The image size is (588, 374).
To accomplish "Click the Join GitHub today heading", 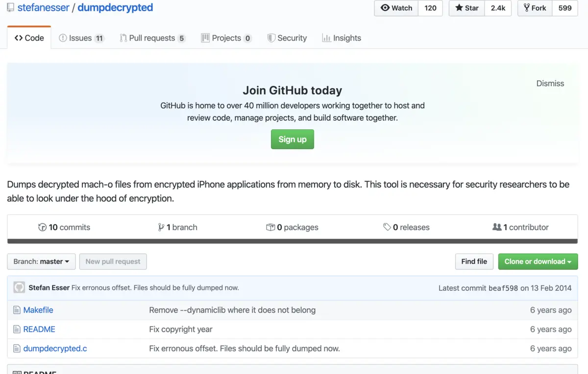I will point(293,90).
